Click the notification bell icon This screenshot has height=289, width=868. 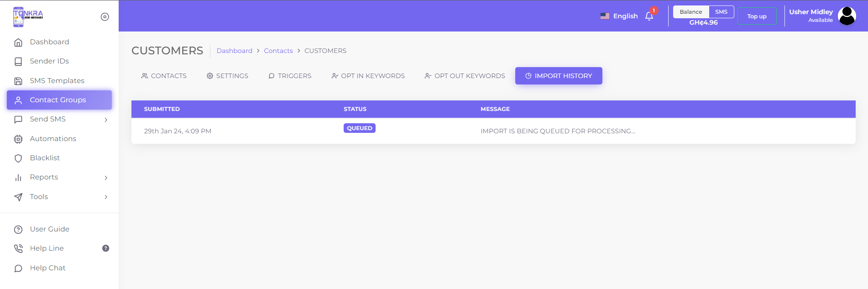(x=649, y=16)
